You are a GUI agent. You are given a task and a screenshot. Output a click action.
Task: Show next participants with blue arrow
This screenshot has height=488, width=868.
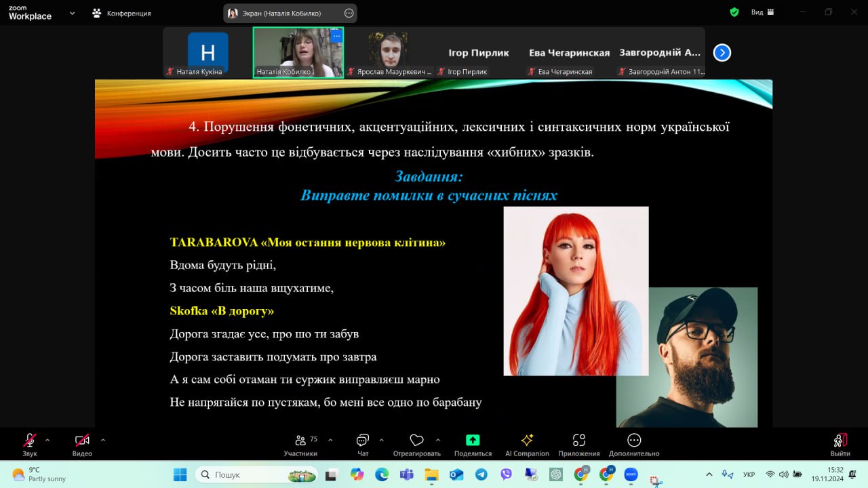pyautogui.click(x=722, y=52)
